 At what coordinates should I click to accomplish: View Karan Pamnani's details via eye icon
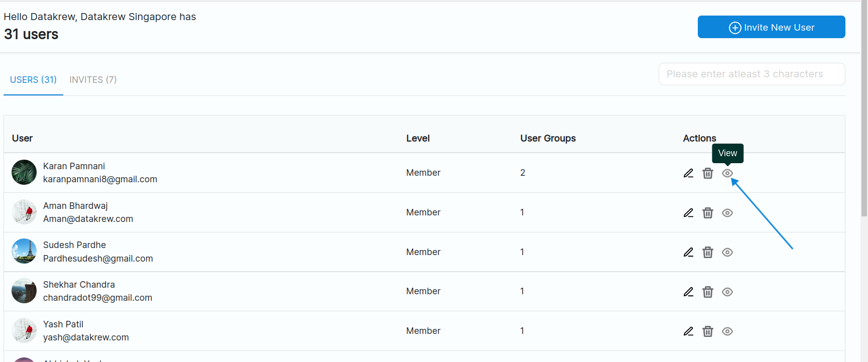pyautogui.click(x=727, y=173)
